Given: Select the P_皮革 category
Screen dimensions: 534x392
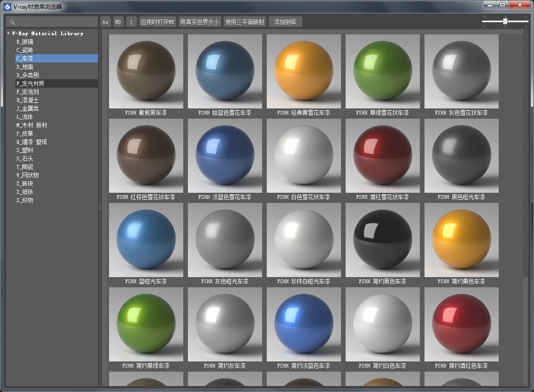Looking at the screenshot, I should (x=25, y=133).
